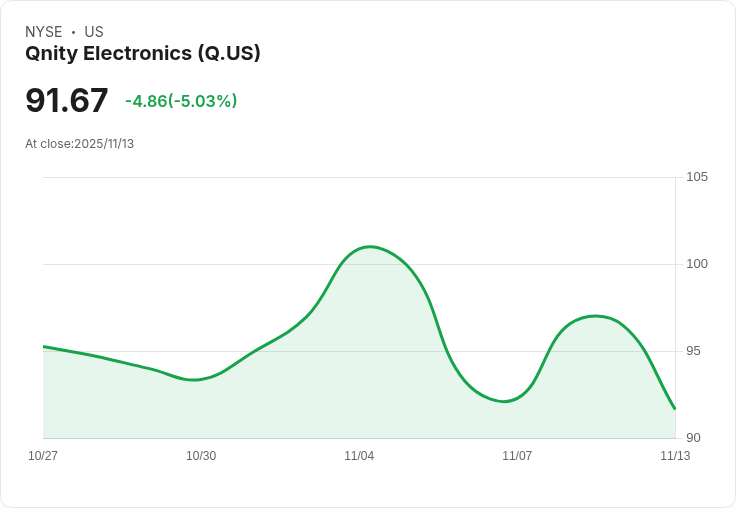736x508 pixels.
Task: Click the chart line endpoint at 11/13
Action: 675,408
